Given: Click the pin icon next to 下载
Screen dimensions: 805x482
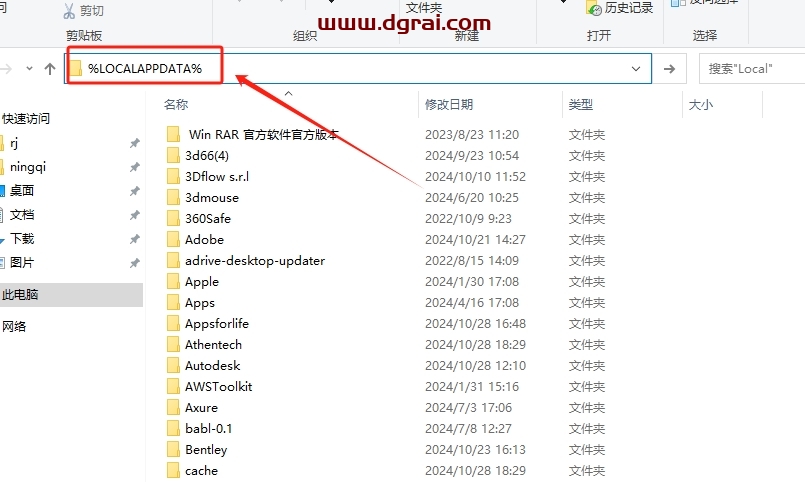Looking at the screenshot, I should [135, 239].
